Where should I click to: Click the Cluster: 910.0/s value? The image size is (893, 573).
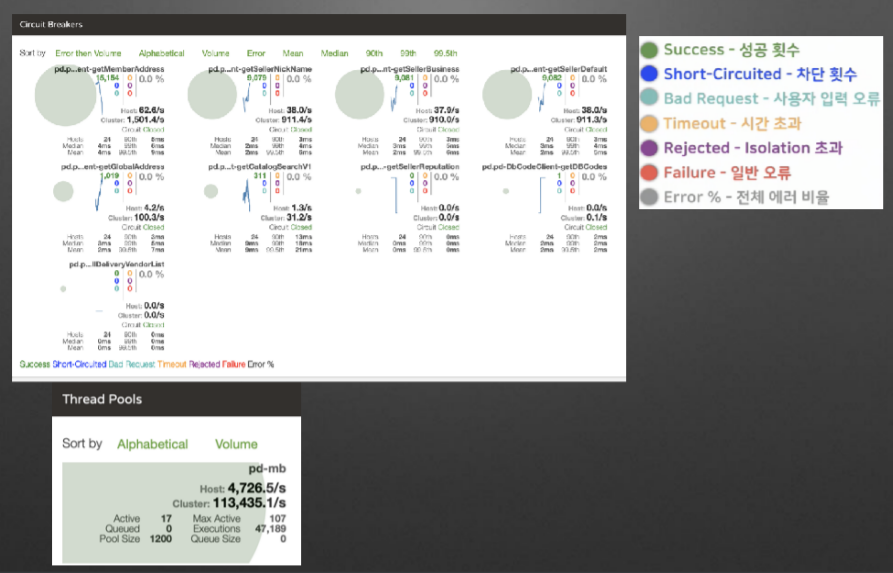(444, 120)
